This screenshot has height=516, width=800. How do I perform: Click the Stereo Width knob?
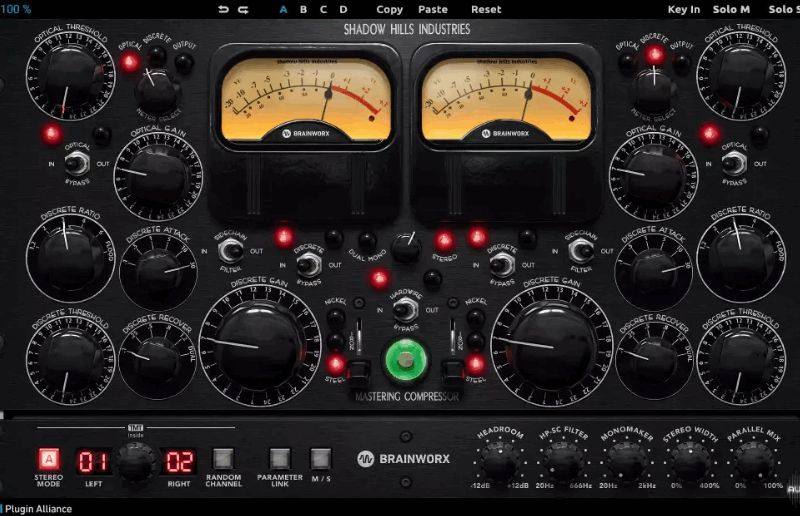point(690,460)
